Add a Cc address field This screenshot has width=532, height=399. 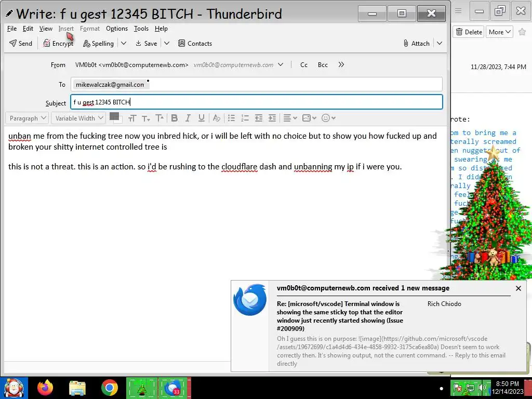304,65
